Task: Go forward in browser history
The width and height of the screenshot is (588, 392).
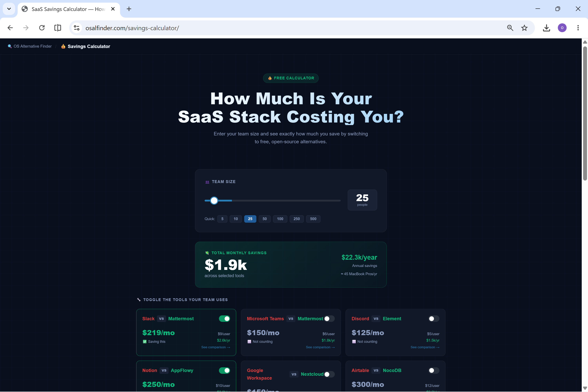Action: pyautogui.click(x=26, y=28)
